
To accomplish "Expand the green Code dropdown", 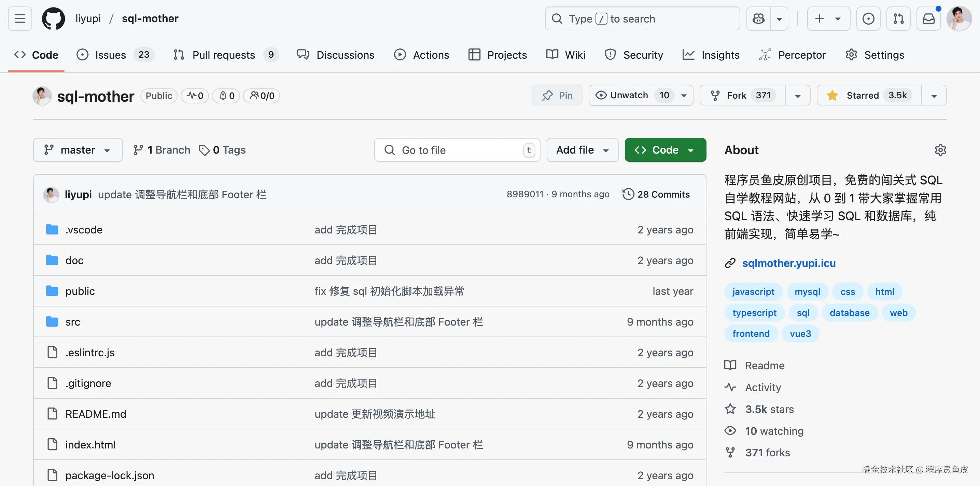I will [665, 150].
